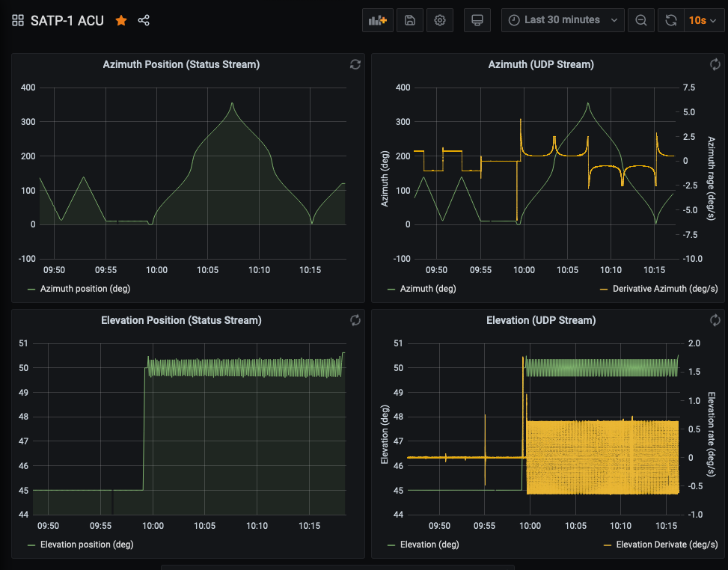
Task: Cycle view mode with monitor icon
Action: tap(477, 21)
